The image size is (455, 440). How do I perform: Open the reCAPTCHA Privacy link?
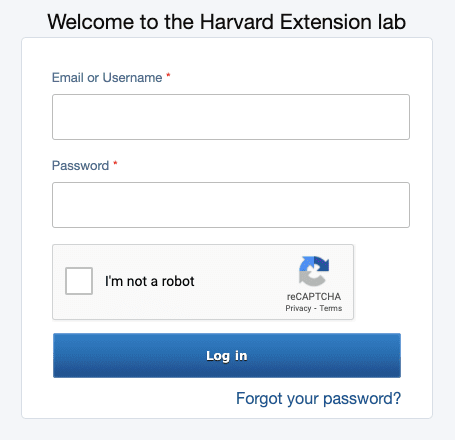click(298, 308)
